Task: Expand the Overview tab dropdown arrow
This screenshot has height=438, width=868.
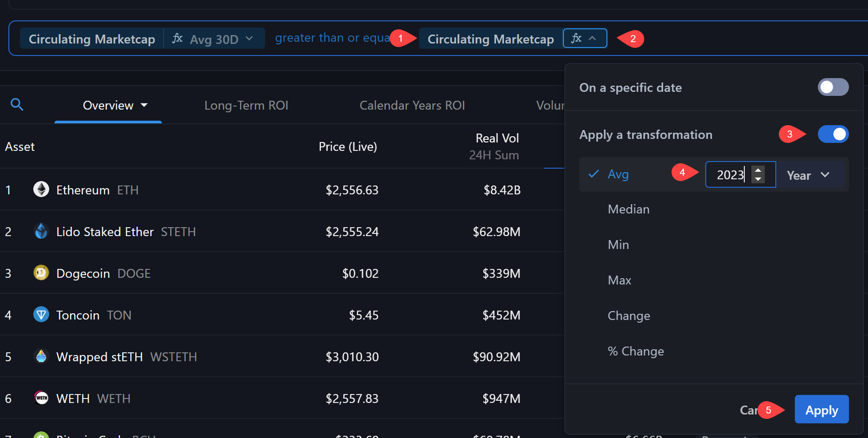Action: point(144,105)
